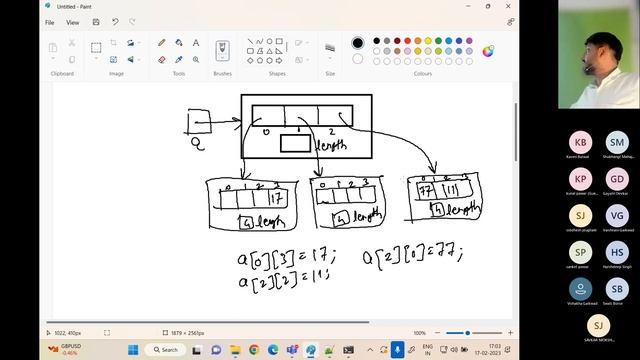Choose the Curve shape
This screenshot has height=360, width=640.
260,41
